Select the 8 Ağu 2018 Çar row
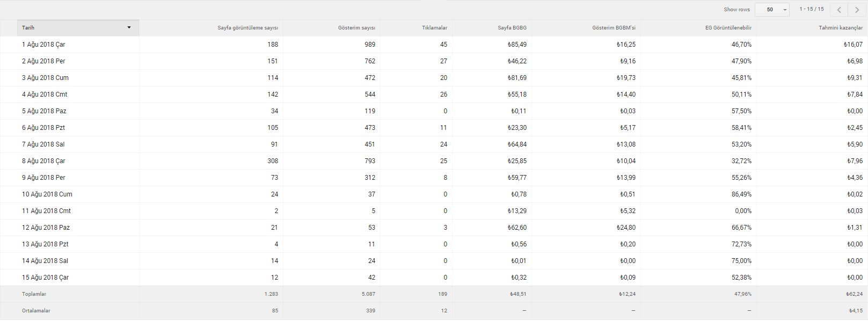 click(434, 161)
